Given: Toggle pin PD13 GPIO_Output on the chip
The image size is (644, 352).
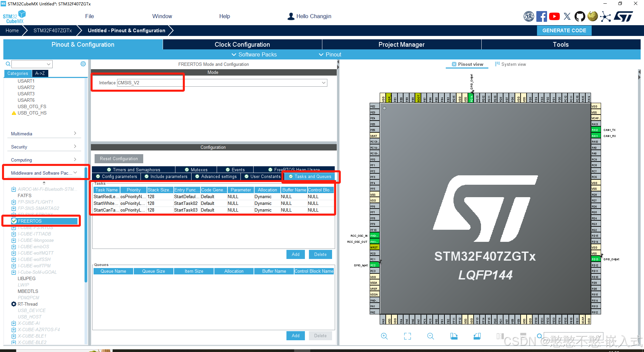Looking at the screenshot, I should [x=596, y=259].
